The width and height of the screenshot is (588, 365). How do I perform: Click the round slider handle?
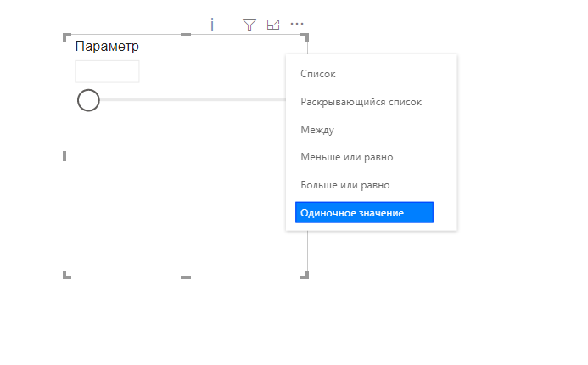click(x=88, y=100)
